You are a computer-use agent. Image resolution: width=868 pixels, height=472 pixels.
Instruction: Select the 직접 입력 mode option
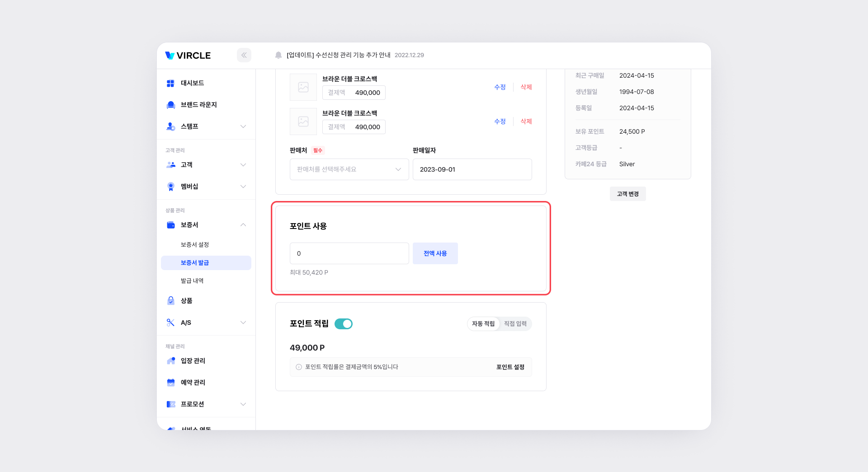(515, 324)
